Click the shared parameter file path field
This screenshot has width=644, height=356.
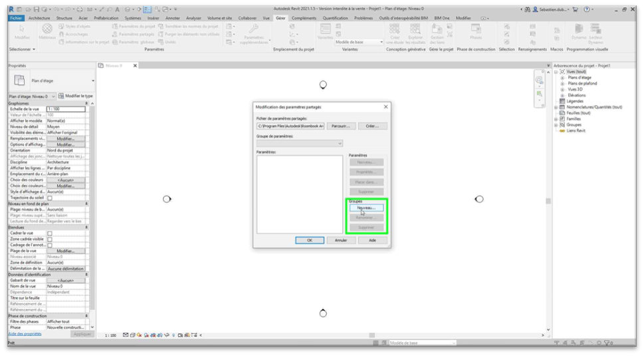290,126
